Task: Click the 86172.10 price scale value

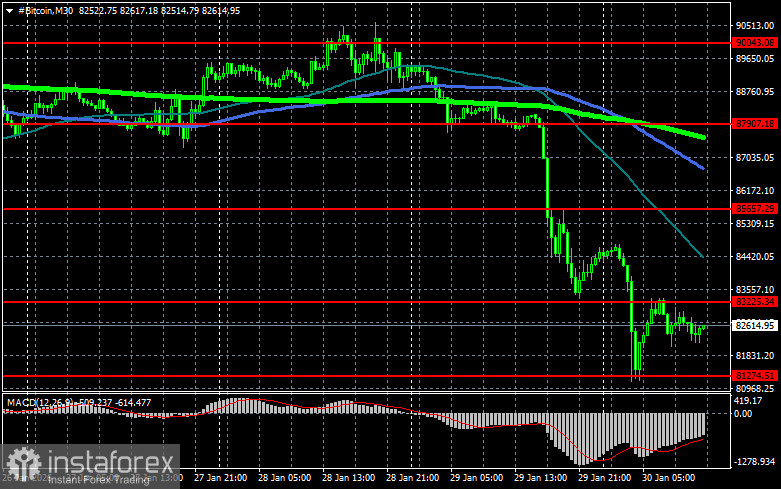Action: pos(755,191)
